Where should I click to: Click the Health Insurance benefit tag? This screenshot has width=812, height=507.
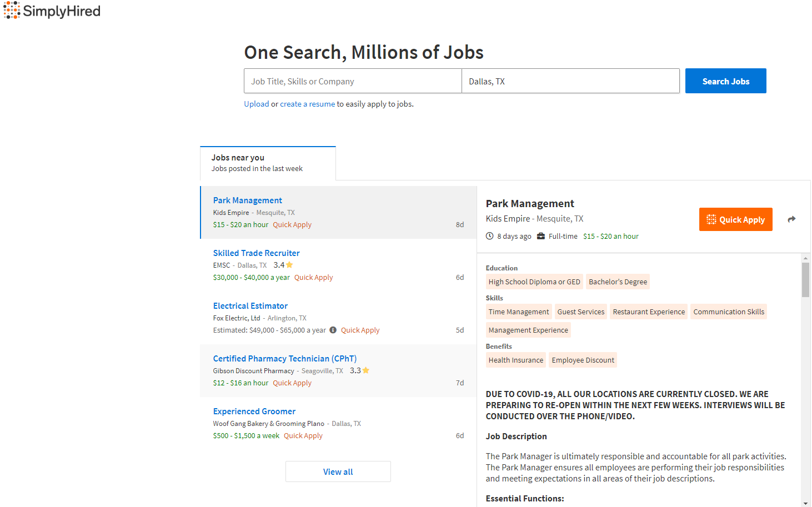[515, 360]
